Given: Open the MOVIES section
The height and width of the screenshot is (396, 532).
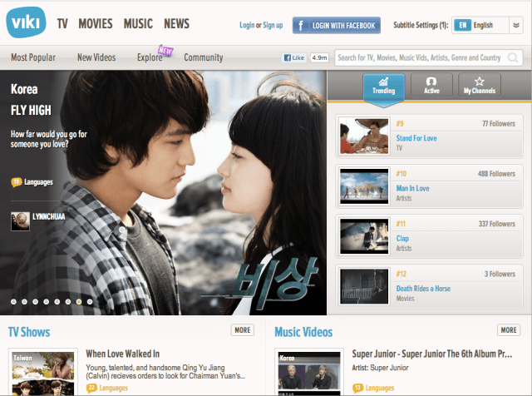Looking at the screenshot, I should tap(96, 24).
